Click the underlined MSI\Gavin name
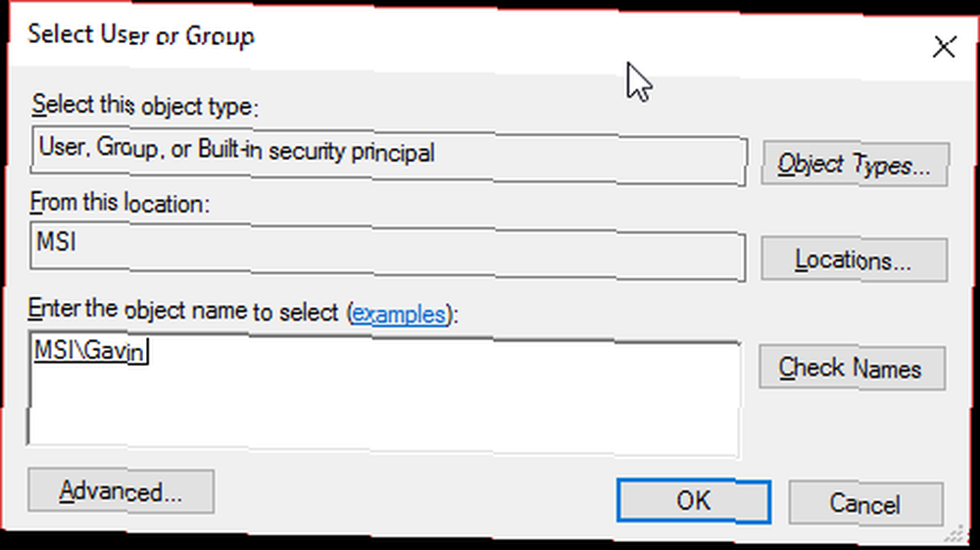 point(90,351)
